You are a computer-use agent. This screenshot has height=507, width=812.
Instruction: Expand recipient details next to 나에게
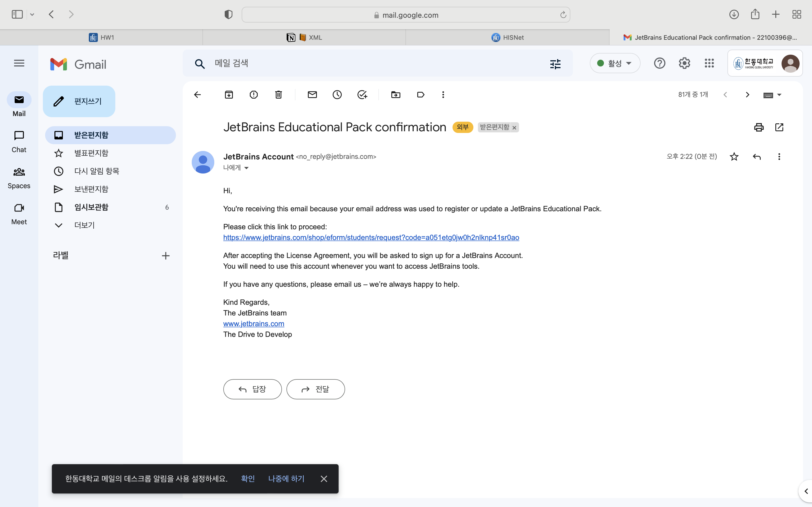[x=246, y=168]
